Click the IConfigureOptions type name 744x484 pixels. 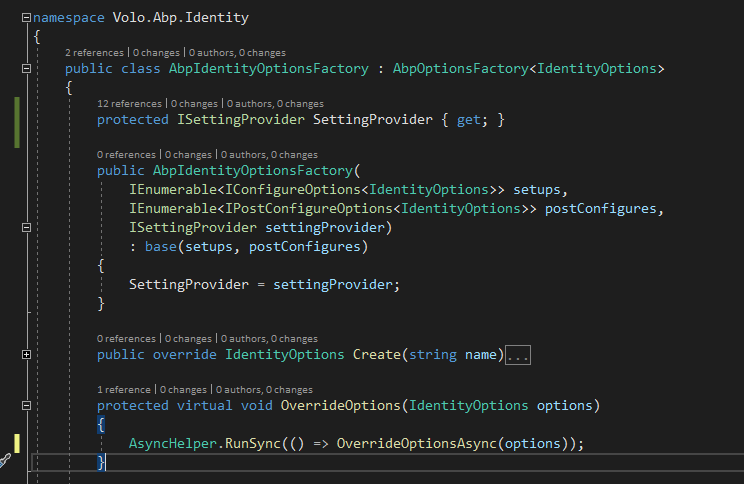coord(293,190)
